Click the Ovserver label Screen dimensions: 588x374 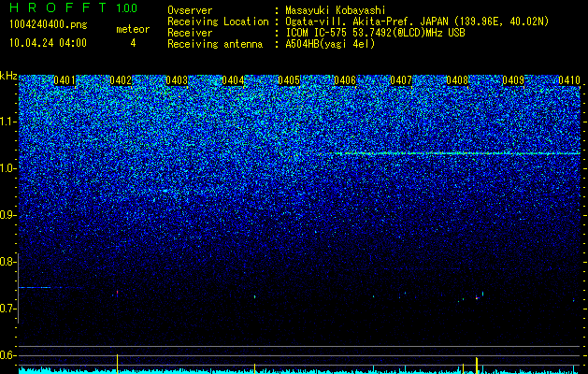190,10
